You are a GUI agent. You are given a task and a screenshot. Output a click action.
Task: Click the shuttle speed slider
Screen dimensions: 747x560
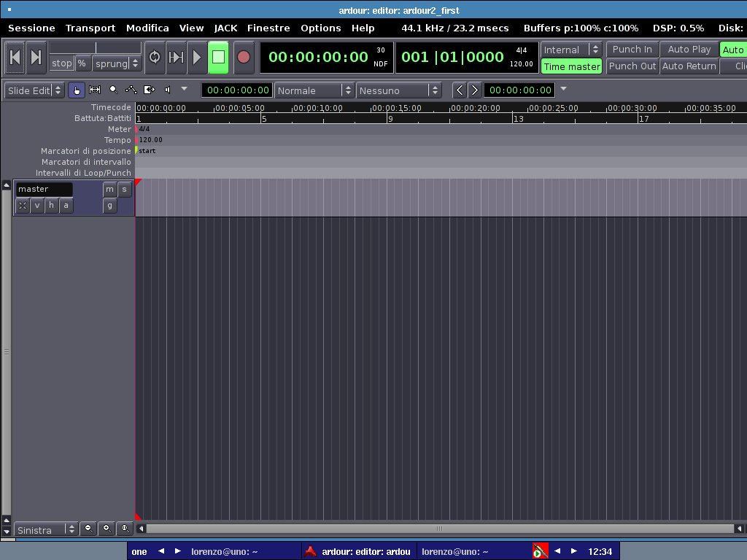pos(96,47)
